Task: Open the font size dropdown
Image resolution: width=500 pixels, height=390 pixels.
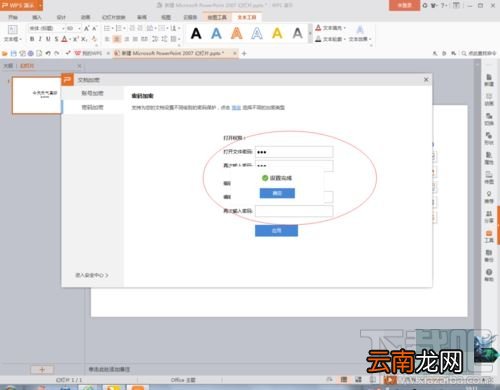Action: 79,28
